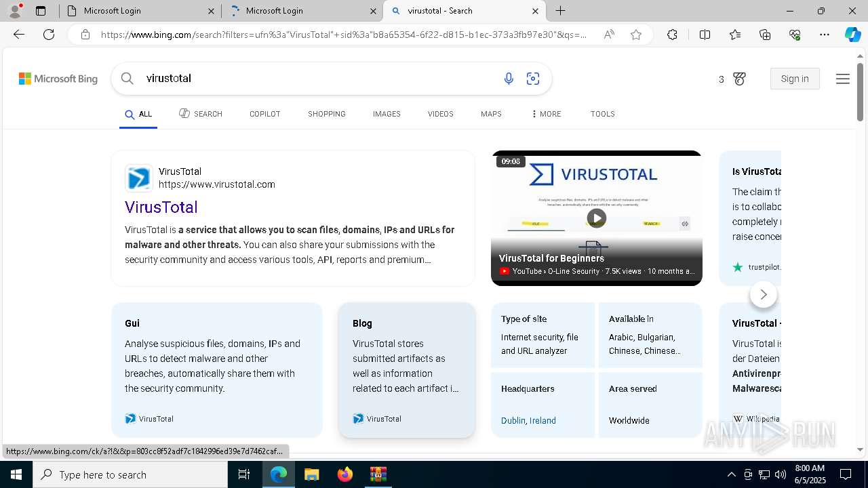868x488 pixels.
Task: Reload the page with refresh icon
Action: tap(49, 35)
